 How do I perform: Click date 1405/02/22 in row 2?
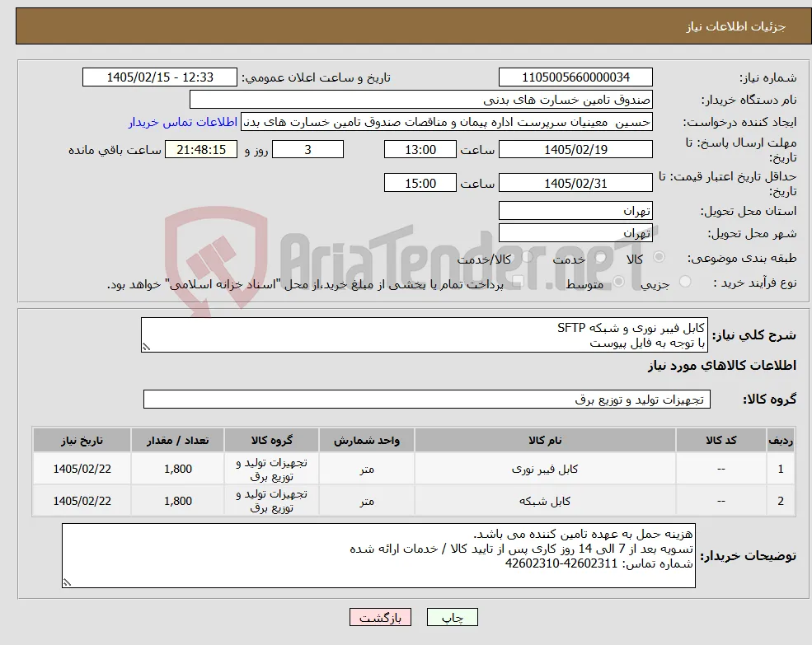(82, 501)
